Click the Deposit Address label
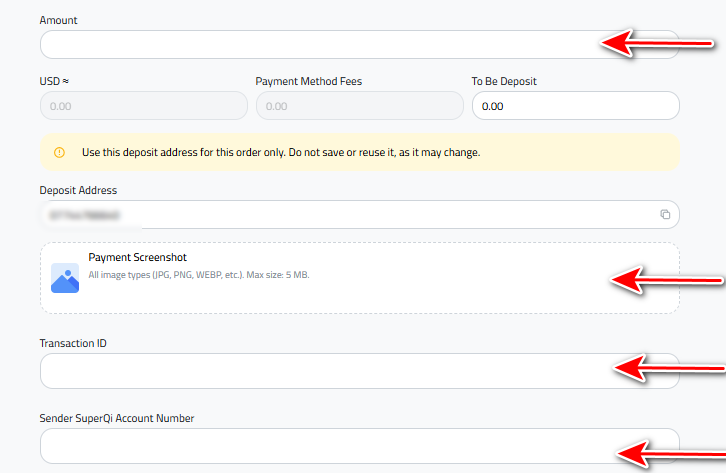Viewport: 726px width, 473px height. click(x=78, y=190)
